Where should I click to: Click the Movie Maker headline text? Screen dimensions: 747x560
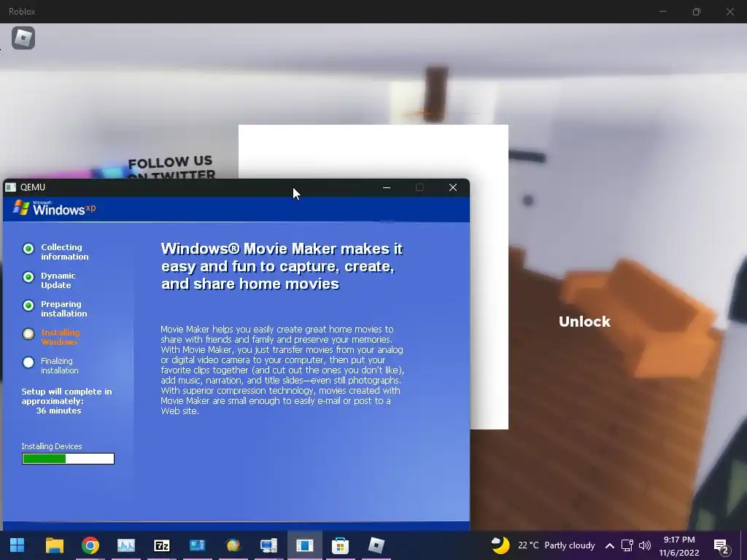point(282,266)
